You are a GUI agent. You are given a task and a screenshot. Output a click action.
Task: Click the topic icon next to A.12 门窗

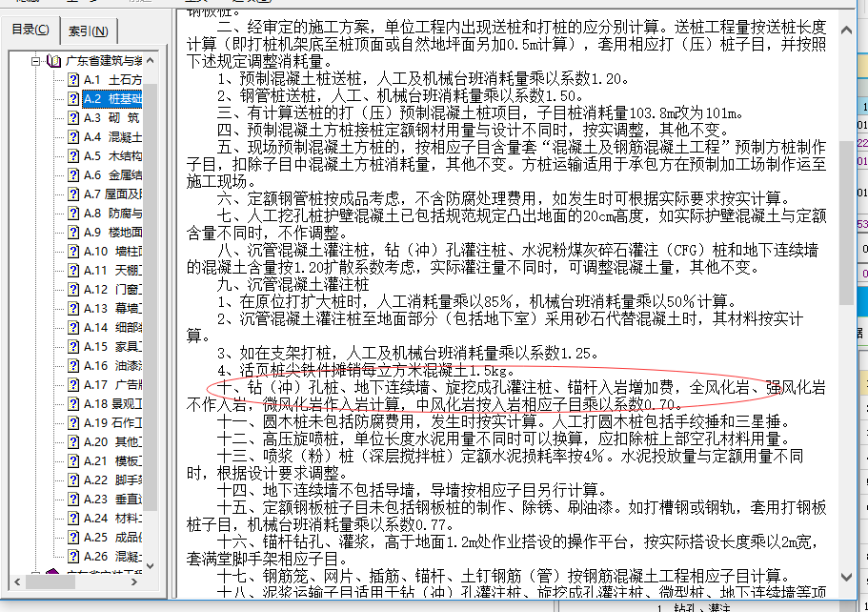73,290
